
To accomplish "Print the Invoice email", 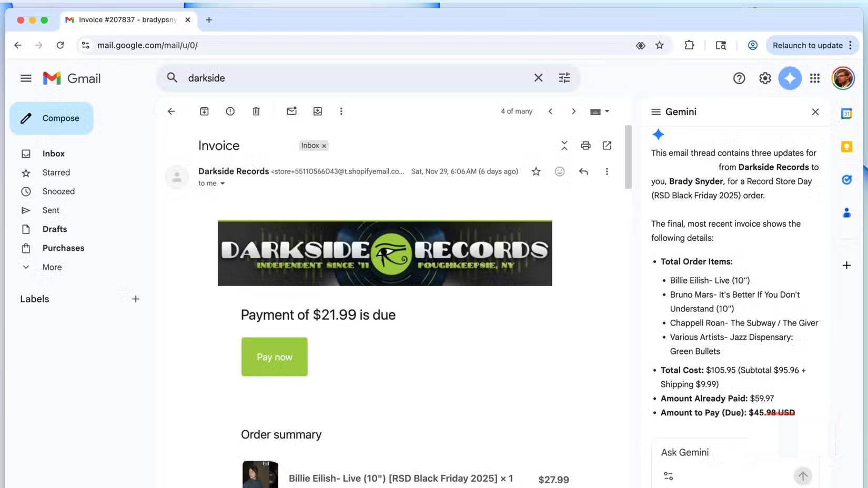I will 586,146.
